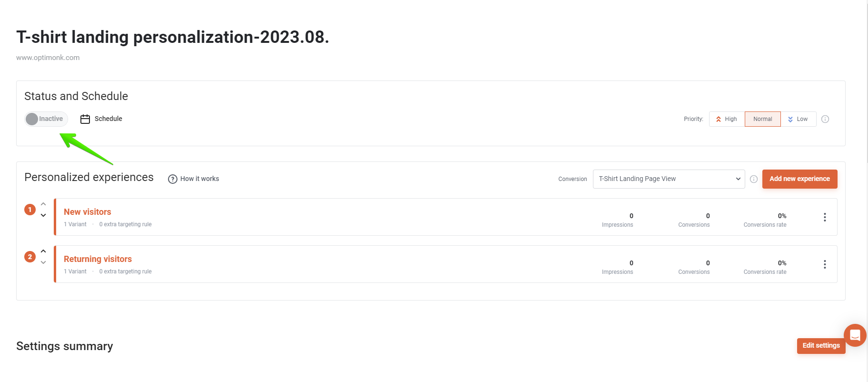Expand the T-Shirt Landing Page View conversion dropdown
Viewport: 868px width, 382px height.
tap(669, 179)
